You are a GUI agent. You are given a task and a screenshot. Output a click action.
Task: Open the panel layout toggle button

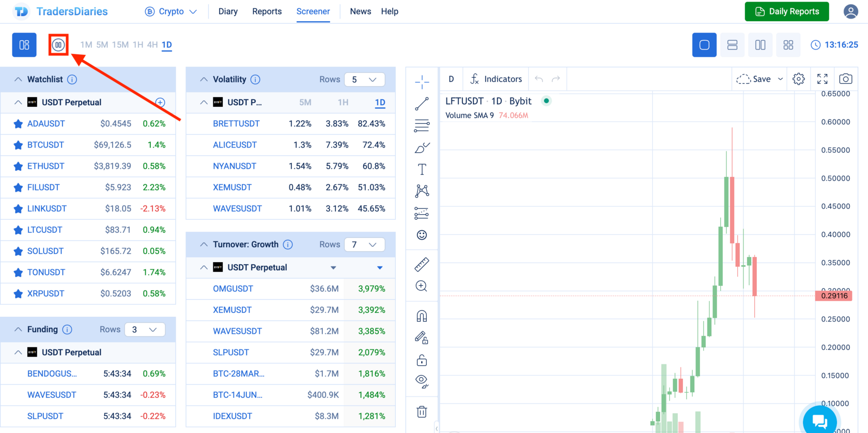[x=24, y=45]
